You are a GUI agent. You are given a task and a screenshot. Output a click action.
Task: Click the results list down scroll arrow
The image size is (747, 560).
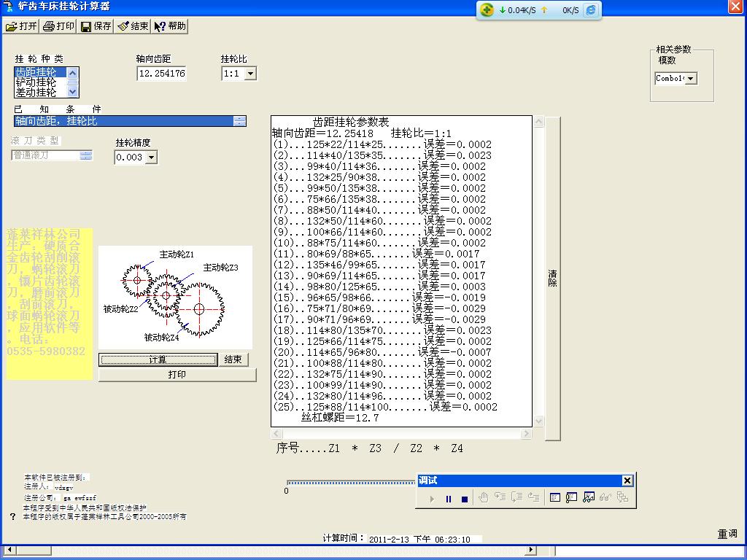click(x=539, y=421)
